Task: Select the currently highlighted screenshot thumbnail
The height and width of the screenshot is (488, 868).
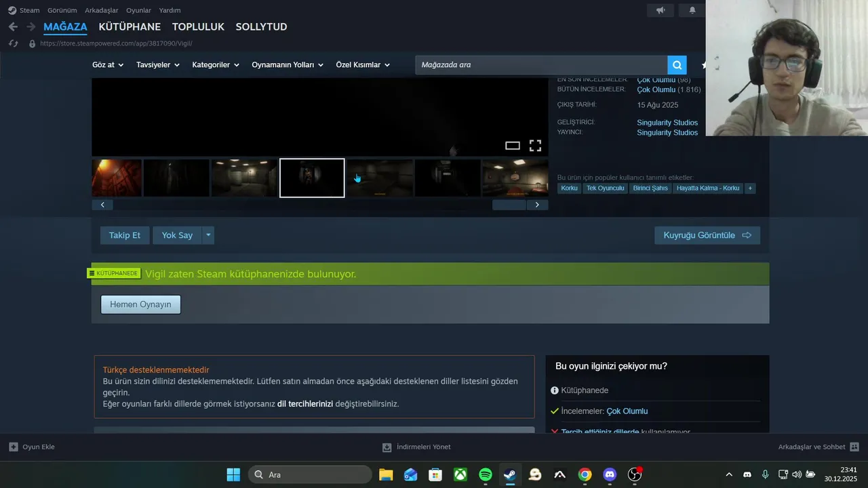Action: point(312,178)
